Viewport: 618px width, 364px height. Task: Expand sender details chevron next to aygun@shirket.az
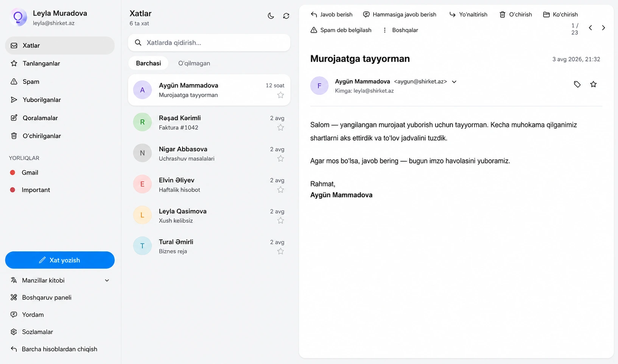(x=454, y=82)
